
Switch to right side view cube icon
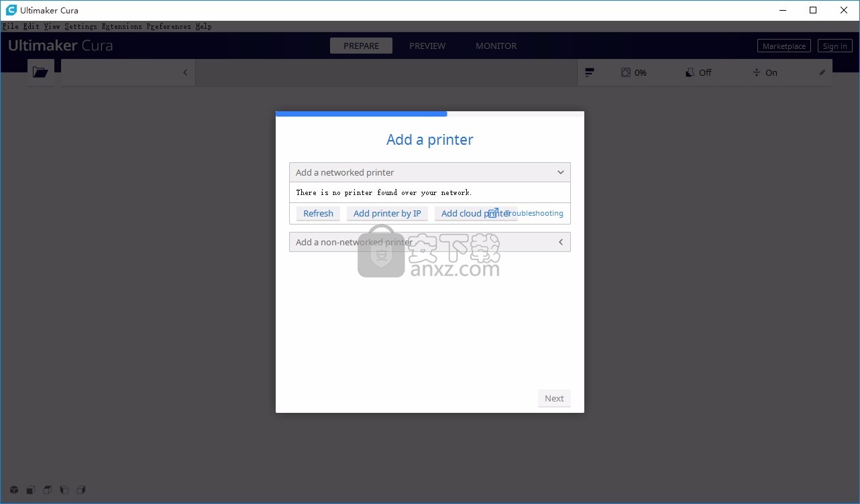tap(81, 490)
